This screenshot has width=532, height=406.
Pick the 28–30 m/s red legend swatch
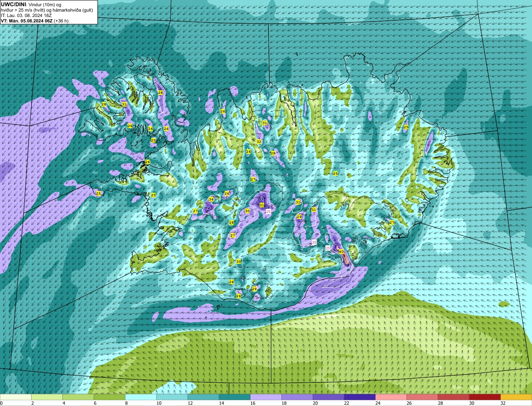pos(453,397)
